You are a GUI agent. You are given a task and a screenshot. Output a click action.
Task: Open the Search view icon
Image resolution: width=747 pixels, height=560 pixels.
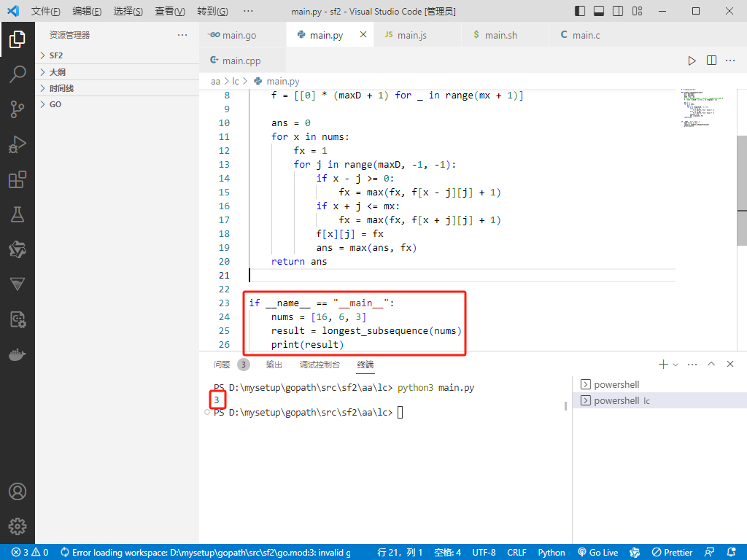coord(18,74)
